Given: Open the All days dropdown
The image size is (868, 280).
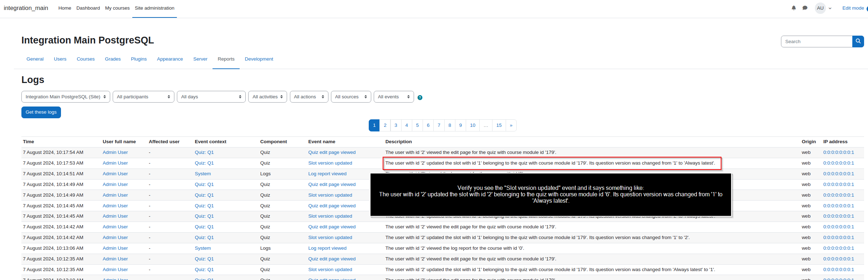Looking at the screenshot, I should click(x=211, y=97).
